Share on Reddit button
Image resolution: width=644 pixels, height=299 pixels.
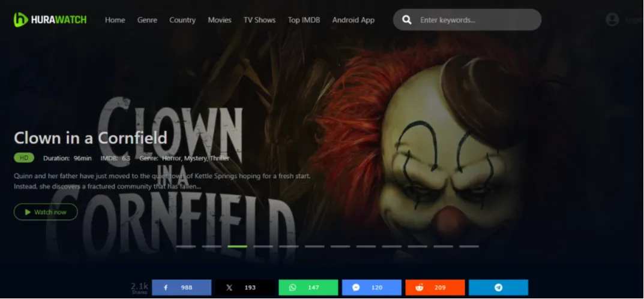tap(435, 288)
